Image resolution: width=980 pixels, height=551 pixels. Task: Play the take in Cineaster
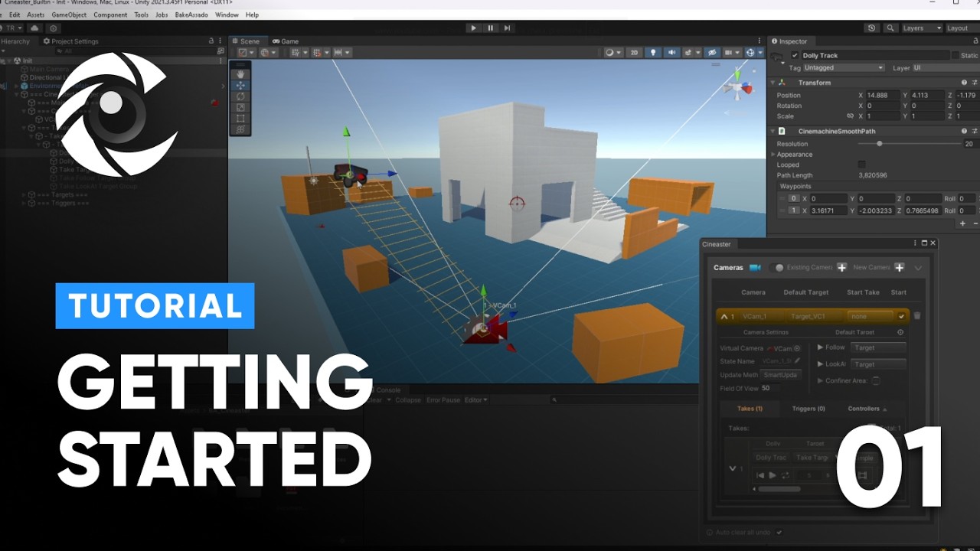(x=772, y=476)
